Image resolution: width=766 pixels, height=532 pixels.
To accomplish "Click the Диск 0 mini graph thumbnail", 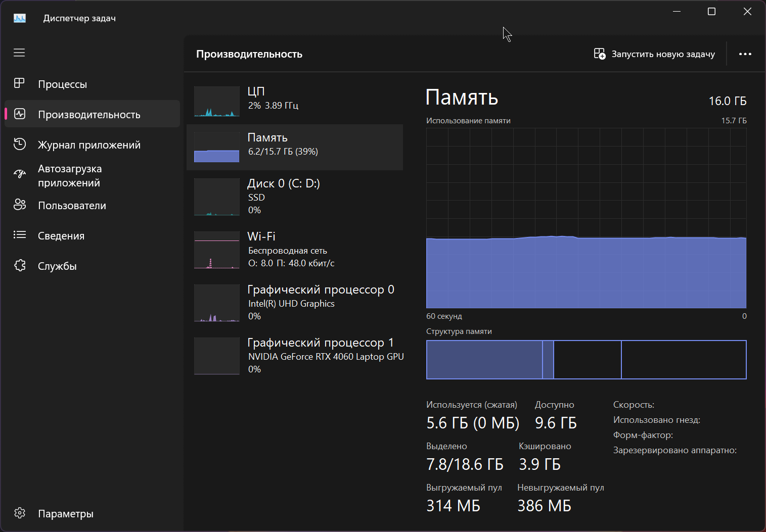I will pos(217,197).
